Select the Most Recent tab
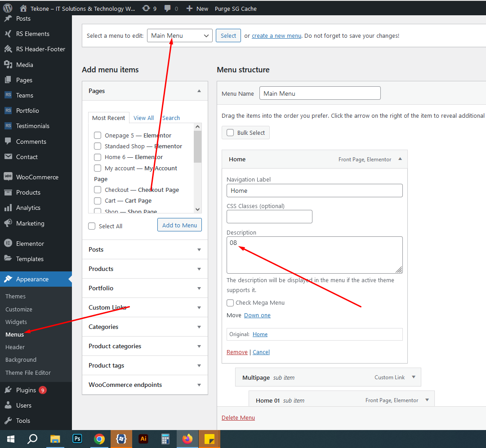The width and height of the screenshot is (486, 448). click(108, 118)
